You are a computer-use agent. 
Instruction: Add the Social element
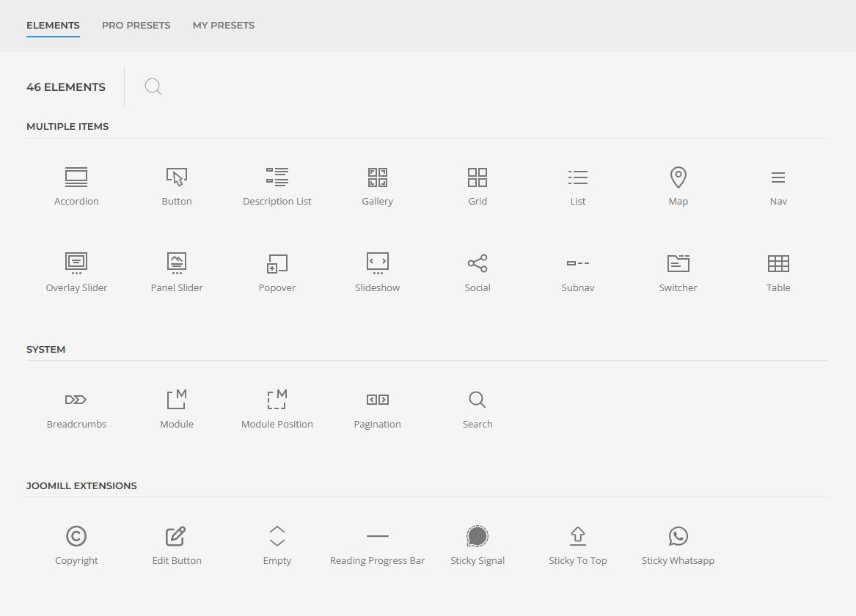click(x=478, y=273)
